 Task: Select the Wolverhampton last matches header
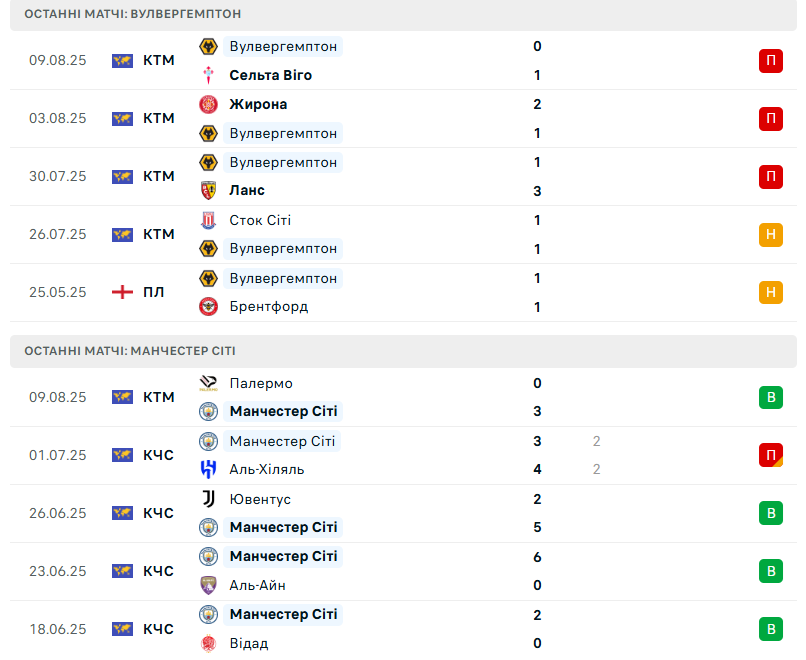pos(133,14)
